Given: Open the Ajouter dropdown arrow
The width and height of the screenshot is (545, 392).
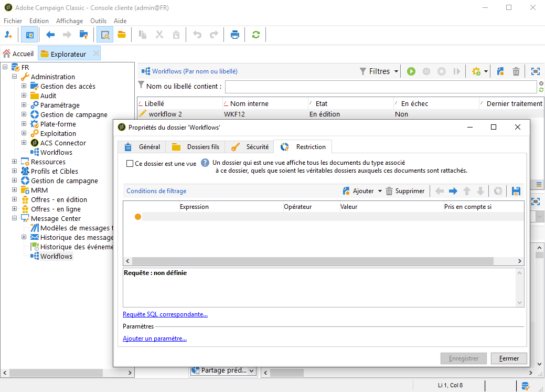Looking at the screenshot, I should click(x=380, y=191).
